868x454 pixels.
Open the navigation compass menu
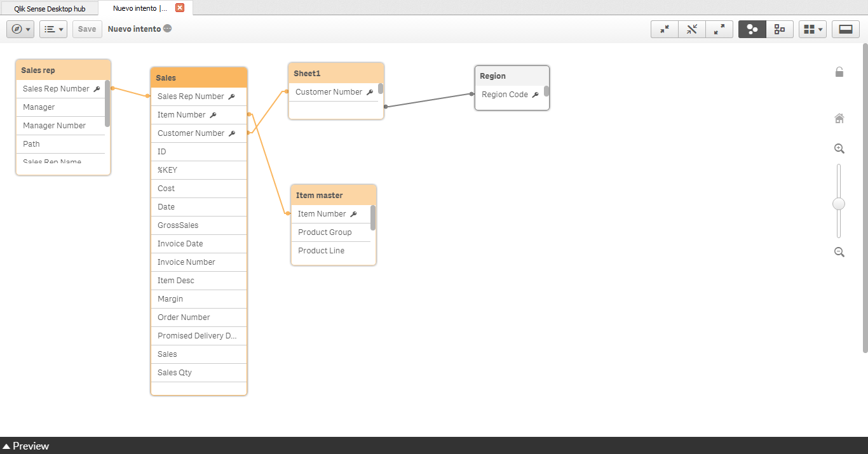pos(20,29)
